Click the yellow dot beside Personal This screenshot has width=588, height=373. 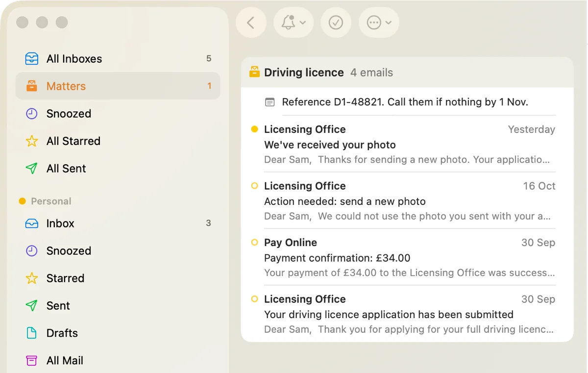(x=22, y=201)
